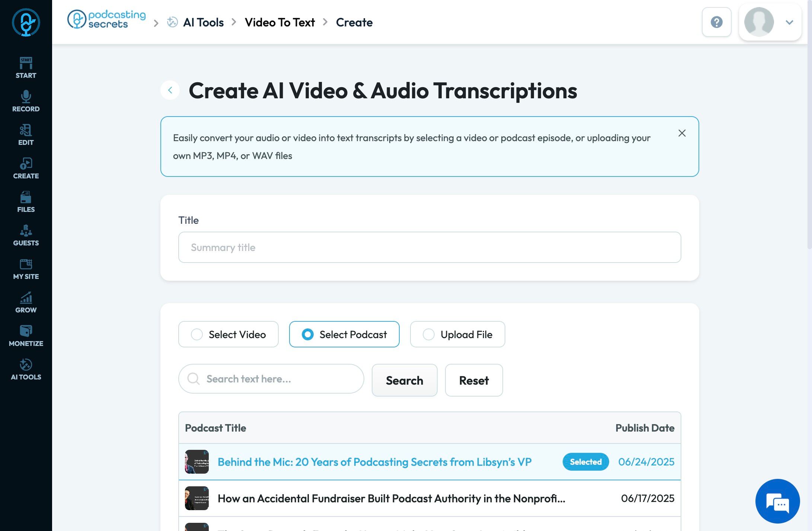
Task: Go to the Files section
Action: (x=26, y=201)
